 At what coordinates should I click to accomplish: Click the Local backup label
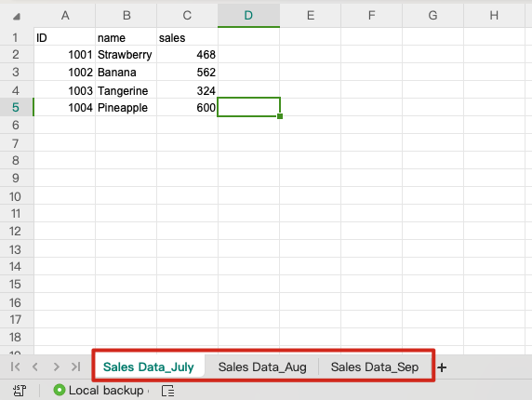106,390
